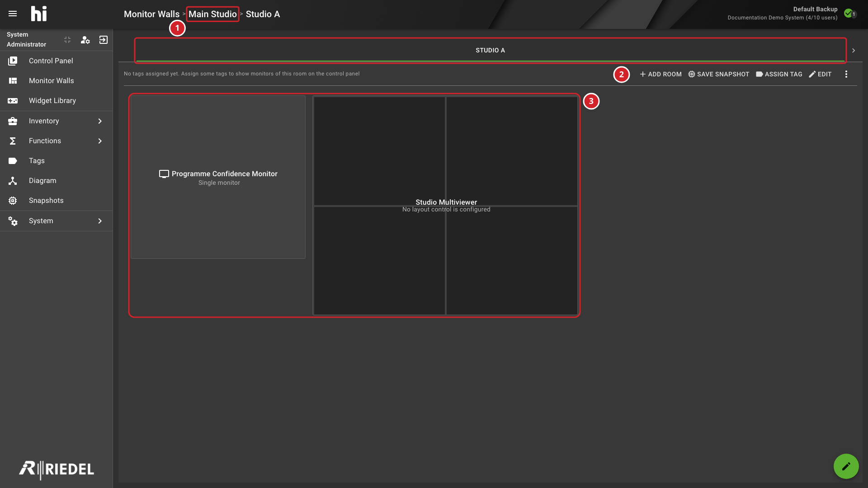Expand the Inventory submenu chevron

(100, 121)
